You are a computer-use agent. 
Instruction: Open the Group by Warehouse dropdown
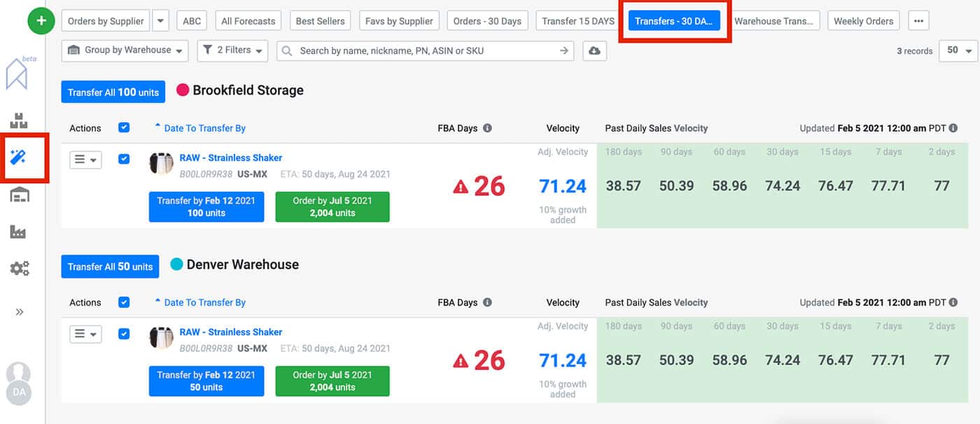pyautogui.click(x=124, y=50)
